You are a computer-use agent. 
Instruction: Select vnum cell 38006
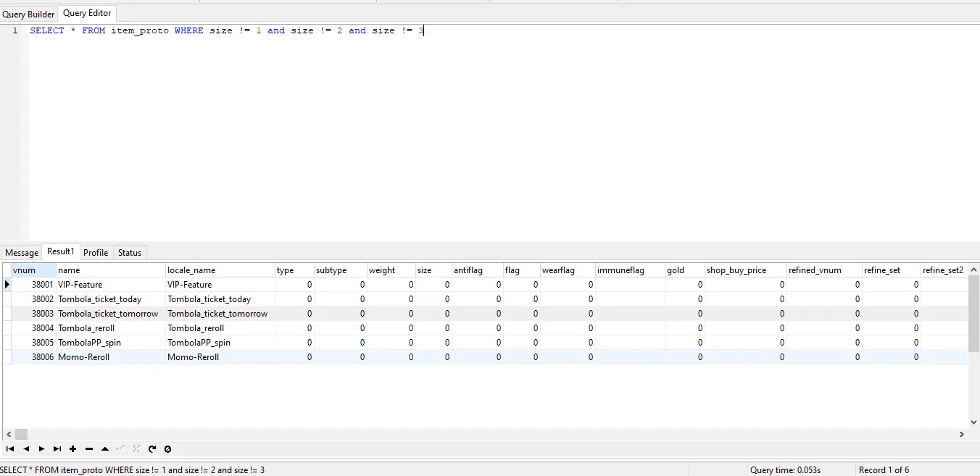tap(34, 357)
